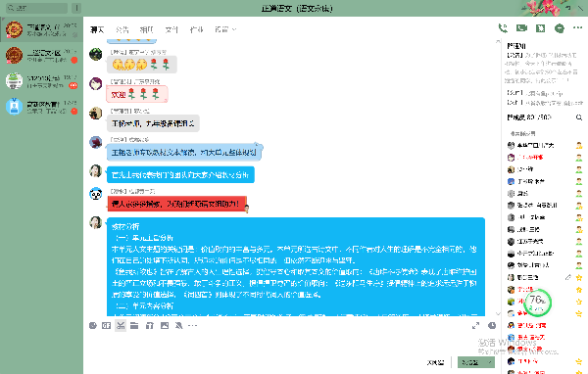Expand the input box to full size
588x374 pixels.
475,326
